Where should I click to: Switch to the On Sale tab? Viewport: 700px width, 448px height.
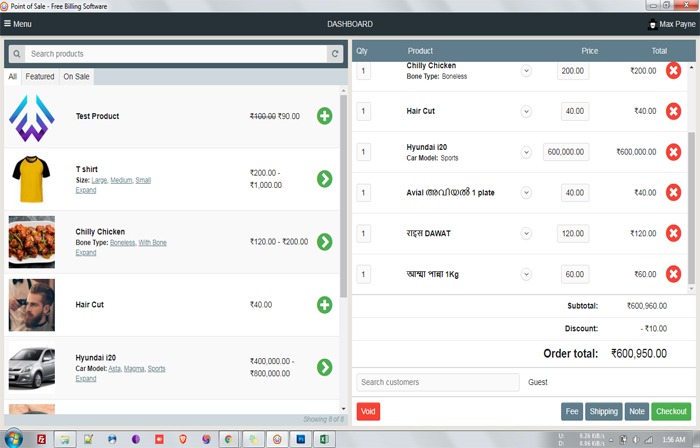tap(76, 77)
